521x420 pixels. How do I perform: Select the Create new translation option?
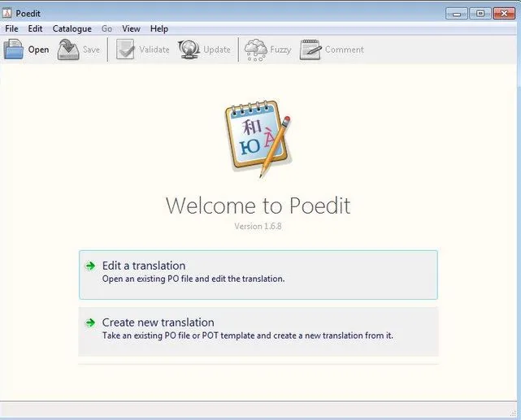258,331
